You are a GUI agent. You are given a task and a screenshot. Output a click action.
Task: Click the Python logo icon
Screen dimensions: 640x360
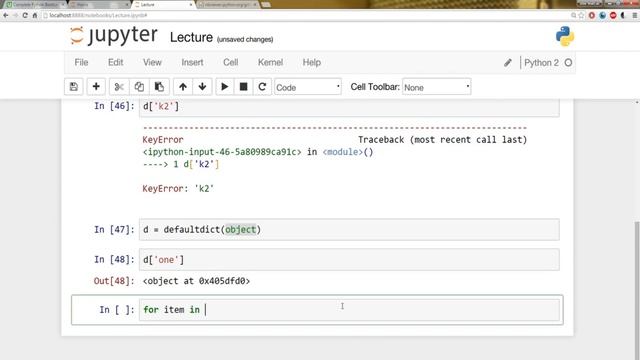click(565, 36)
